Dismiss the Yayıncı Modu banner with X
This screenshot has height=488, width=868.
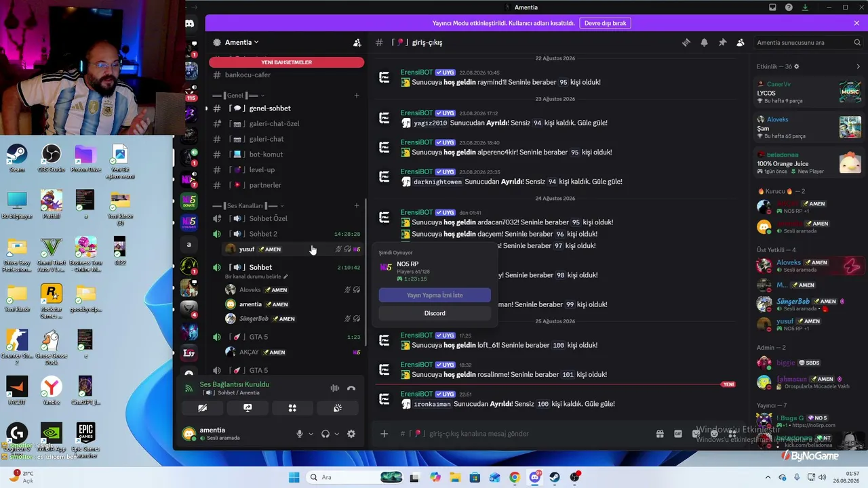coord(856,23)
